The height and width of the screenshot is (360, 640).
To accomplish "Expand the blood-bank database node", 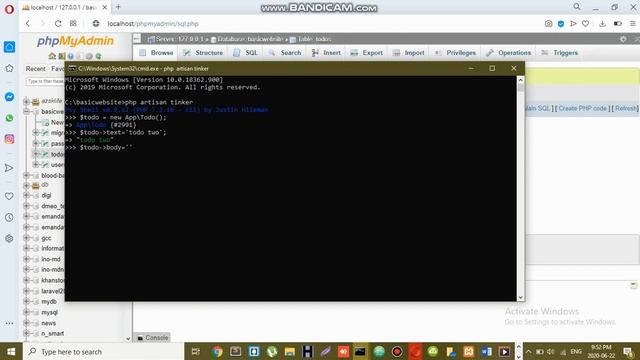I will pos(27,176).
